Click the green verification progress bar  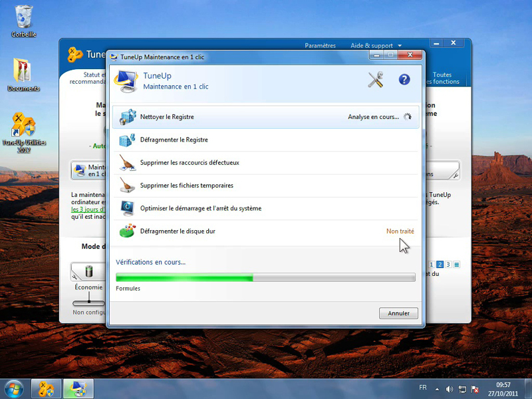[x=265, y=277]
